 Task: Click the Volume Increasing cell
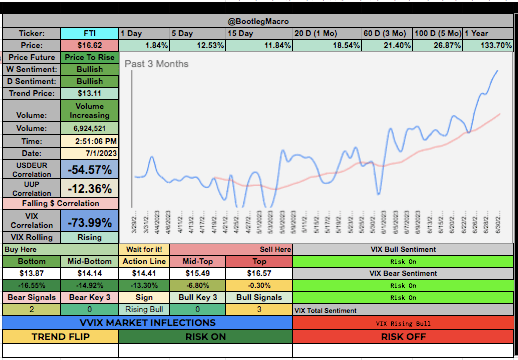point(89,111)
